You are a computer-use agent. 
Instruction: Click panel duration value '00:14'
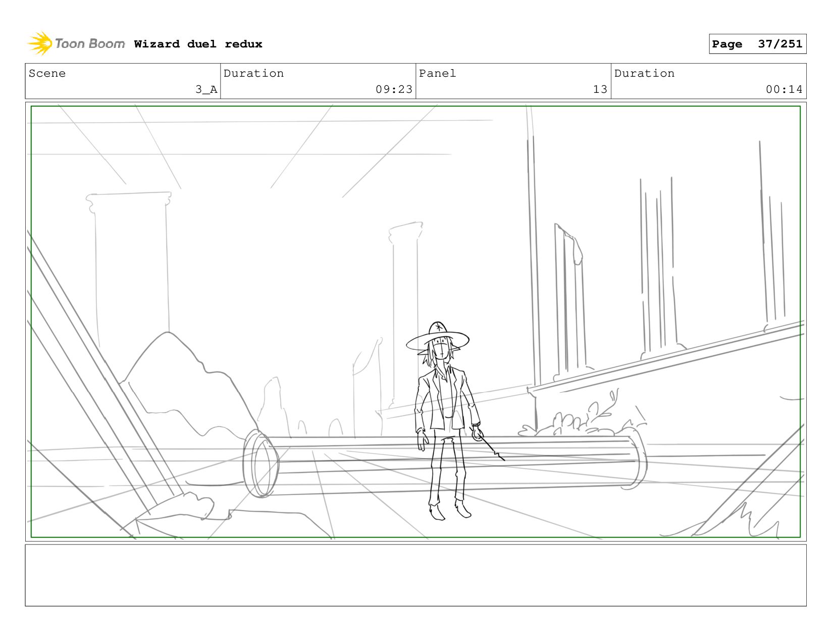point(784,89)
